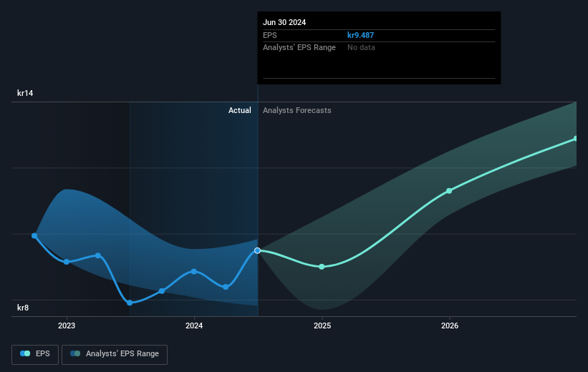This screenshot has width=588, height=372.
Task: Click the EPS data point above 2023
Action: [67, 262]
